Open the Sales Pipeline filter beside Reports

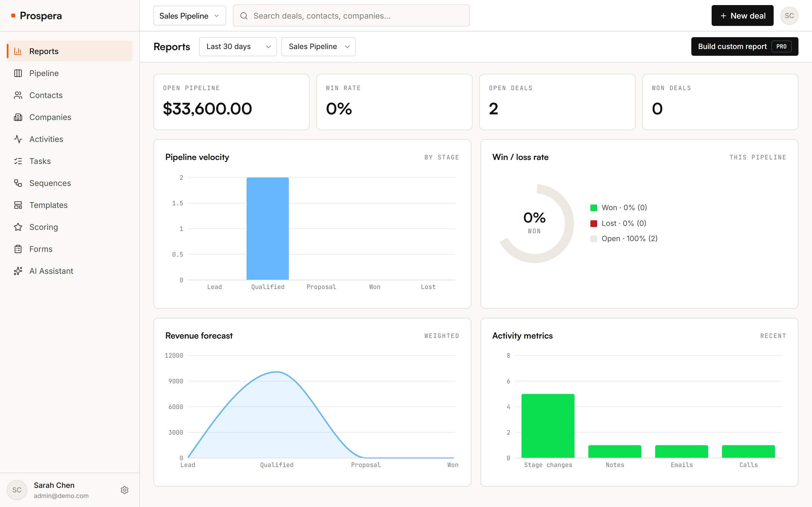(318, 46)
